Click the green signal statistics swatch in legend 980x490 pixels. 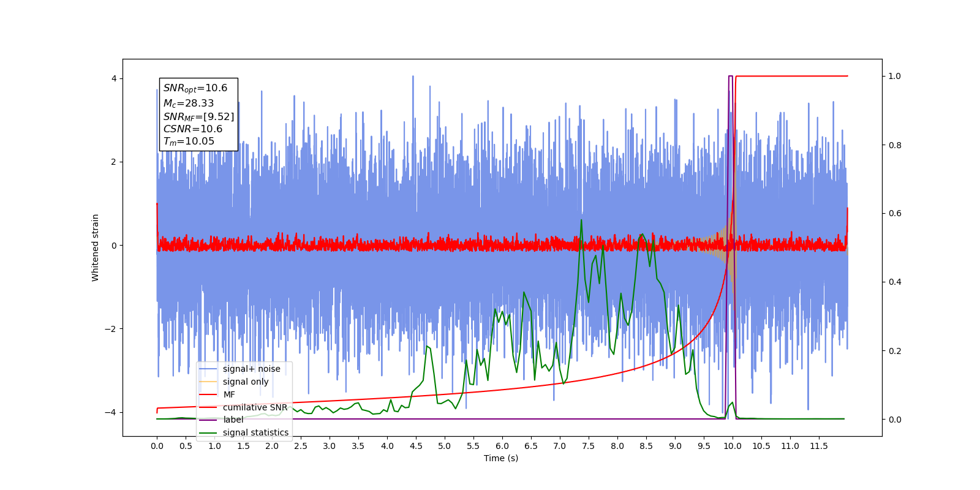[x=208, y=433]
